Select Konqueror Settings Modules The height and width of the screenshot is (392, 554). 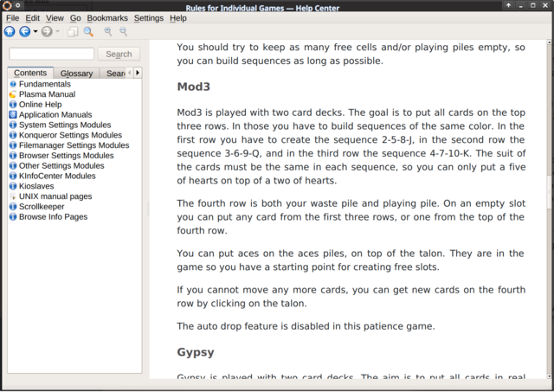(x=70, y=135)
